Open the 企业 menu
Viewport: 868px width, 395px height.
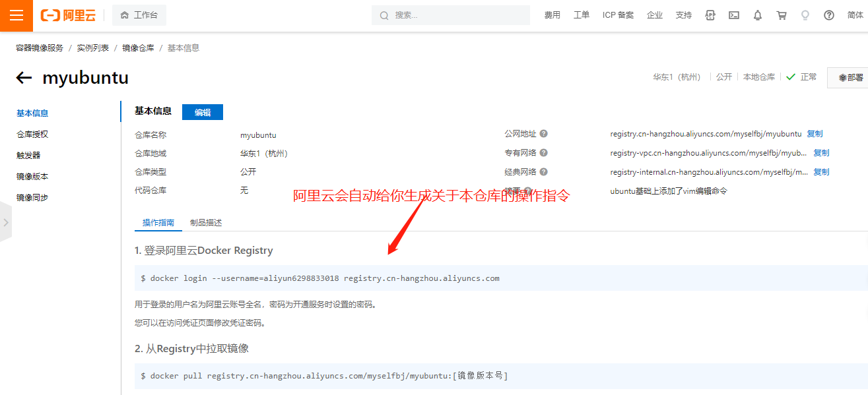[x=655, y=15]
